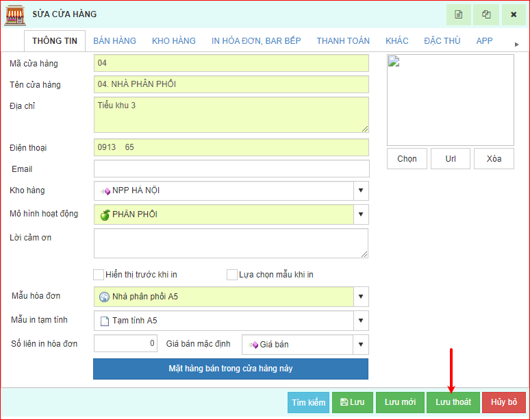
Task: Enable Hiển thị trước khi in checkbox
Action: click(99, 275)
